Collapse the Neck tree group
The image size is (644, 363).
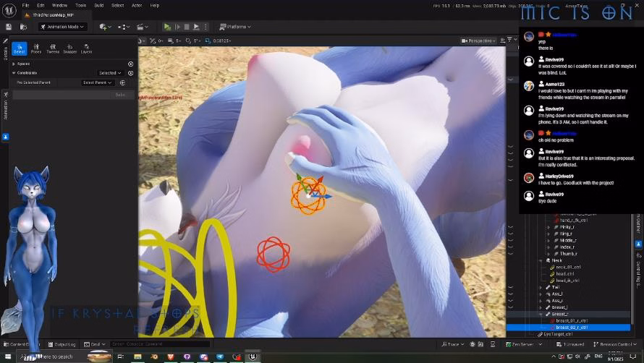[541, 260]
